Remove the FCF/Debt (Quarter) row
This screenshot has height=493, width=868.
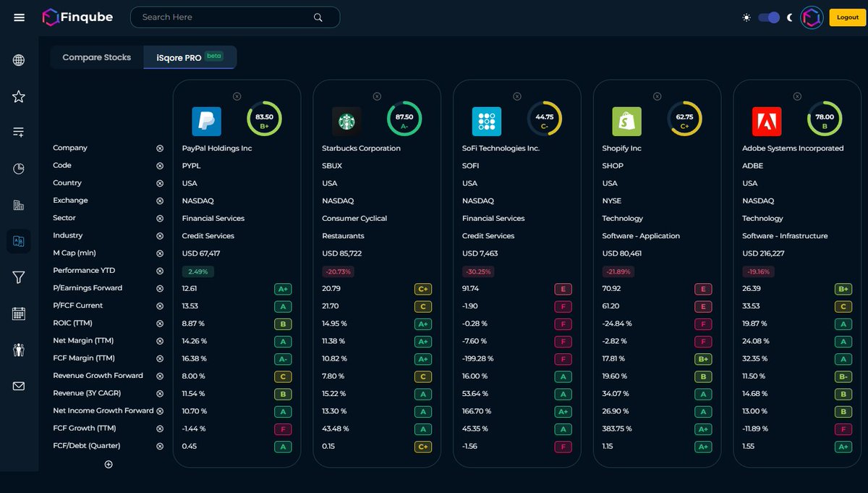click(x=160, y=446)
